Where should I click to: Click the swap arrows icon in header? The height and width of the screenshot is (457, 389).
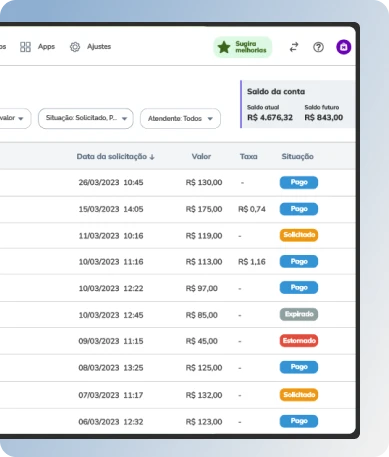pos(294,47)
